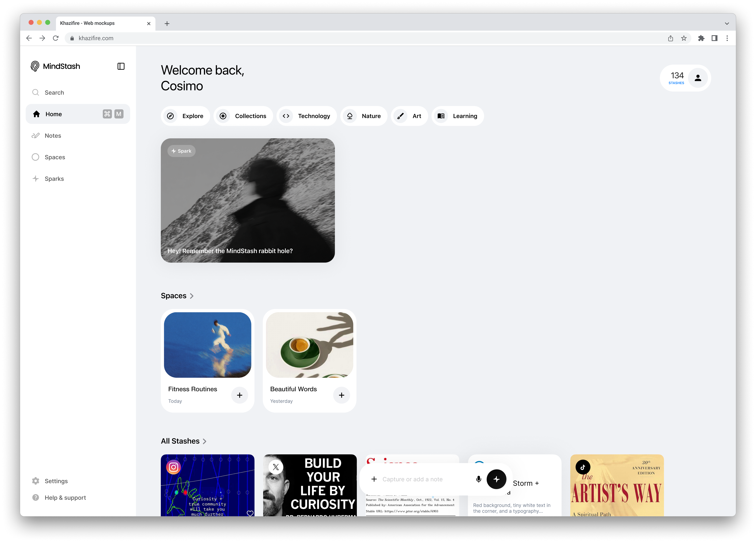Open the browser tab list dropdown arrow
The width and height of the screenshot is (756, 543).
[727, 23]
